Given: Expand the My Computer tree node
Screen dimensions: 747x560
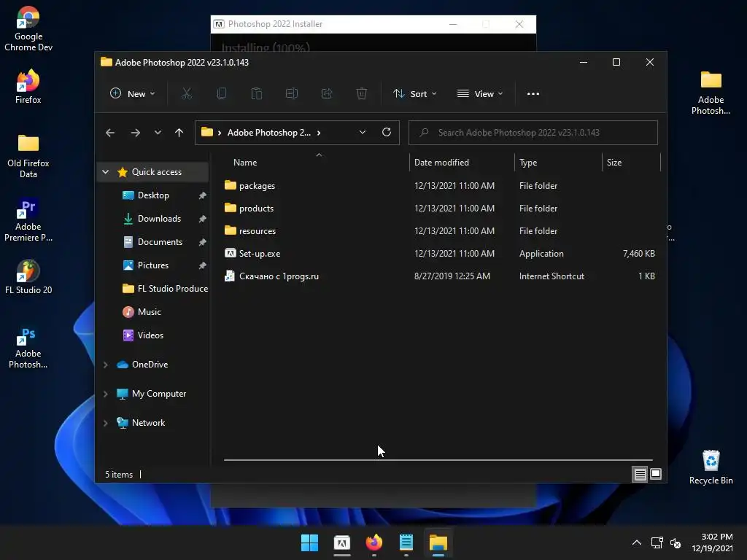Looking at the screenshot, I should click(x=105, y=394).
